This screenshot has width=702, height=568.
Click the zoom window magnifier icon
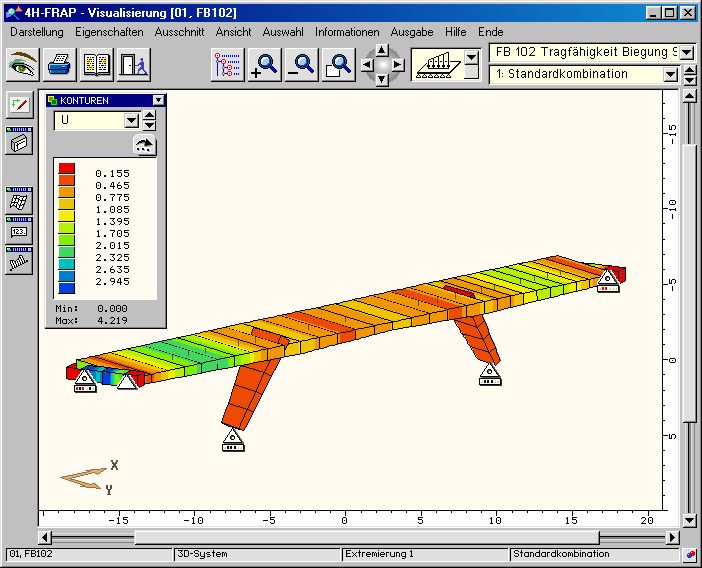point(339,65)
